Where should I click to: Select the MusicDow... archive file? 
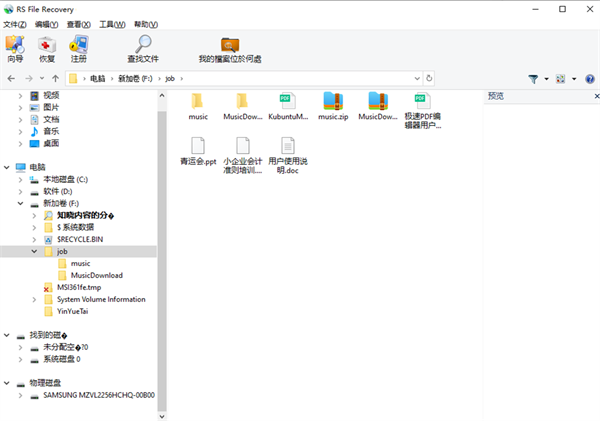point(378,106)
